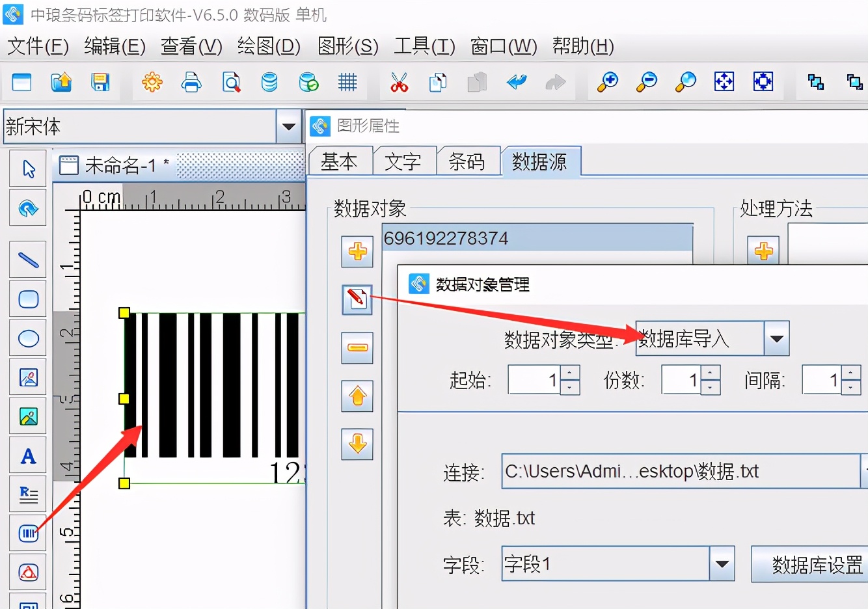This screenshot has width=868, height=609.
Task: Move the data object down
Action: click(x=357, y=444)
